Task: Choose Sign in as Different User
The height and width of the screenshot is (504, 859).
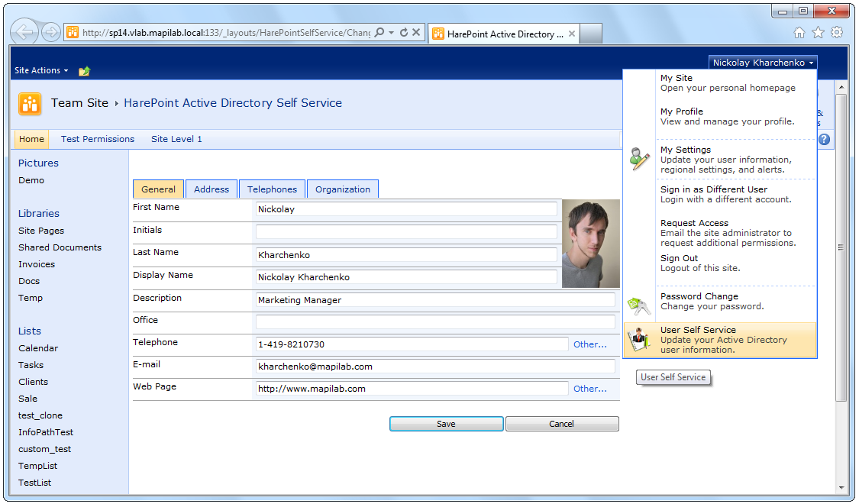Action: click(x=713, y=189)
